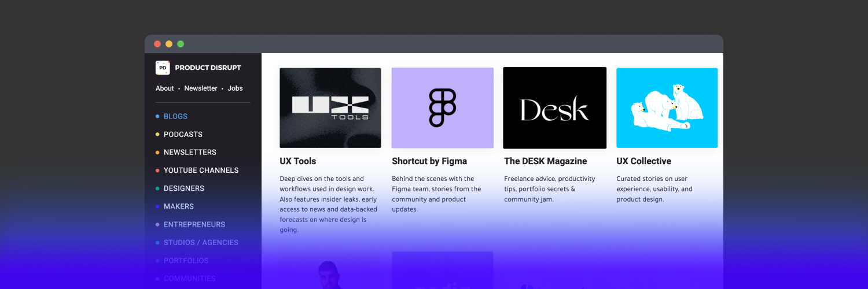This screenshot has height=289, width=868.
Task: Open the UX Tools thumbnail
Action: (330, 108)
